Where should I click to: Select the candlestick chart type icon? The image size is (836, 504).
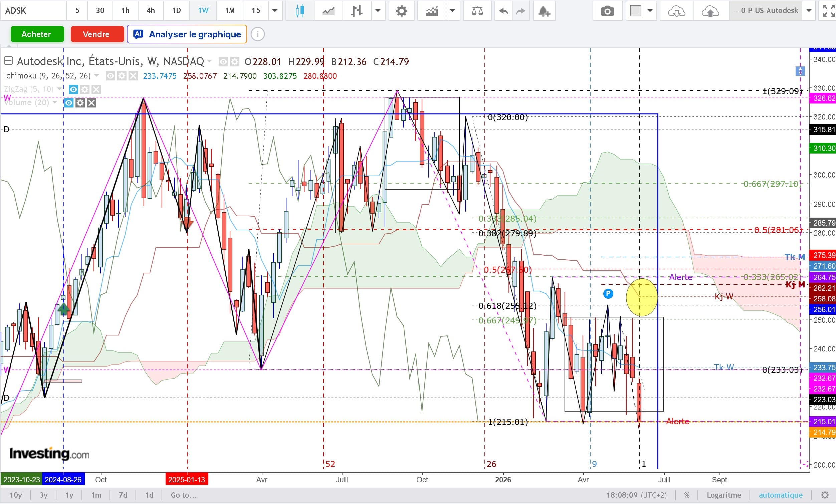pyautogui.click(x=299, y=11)
